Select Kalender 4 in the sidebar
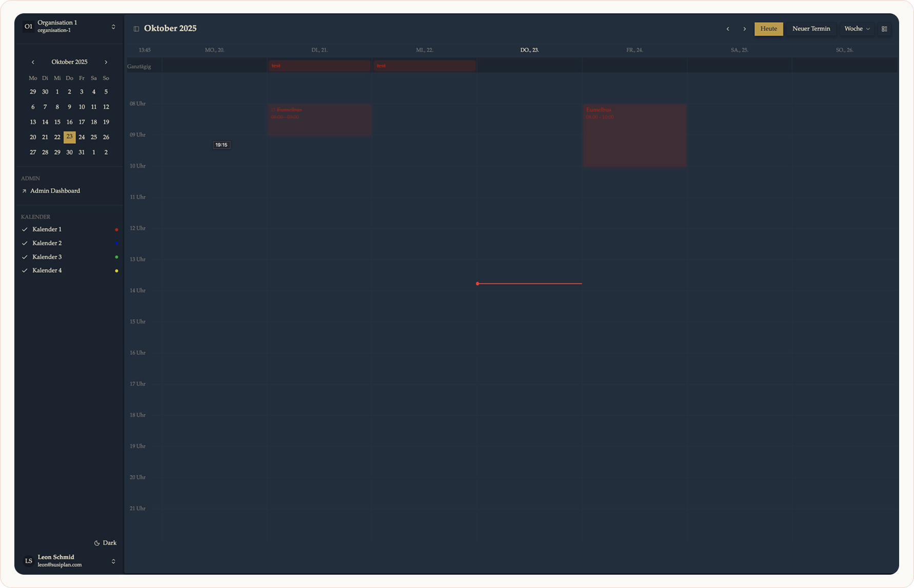This screenshot has height=588, width=914. (47, 270)
